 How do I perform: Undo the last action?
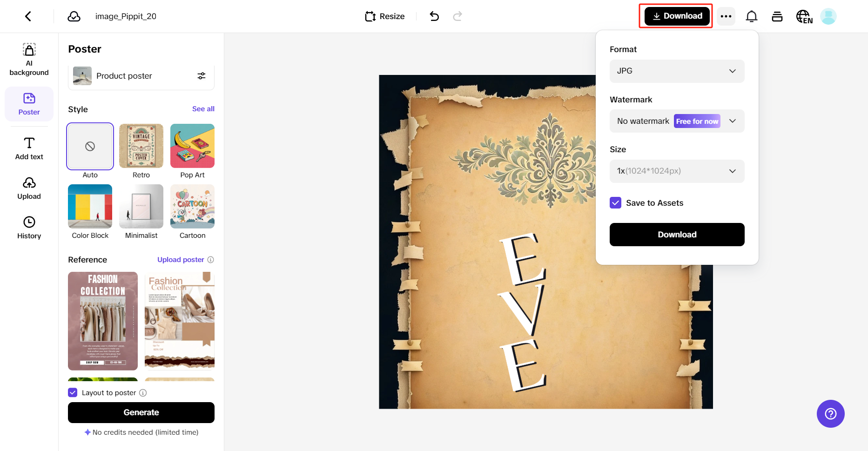pos(434,16)
